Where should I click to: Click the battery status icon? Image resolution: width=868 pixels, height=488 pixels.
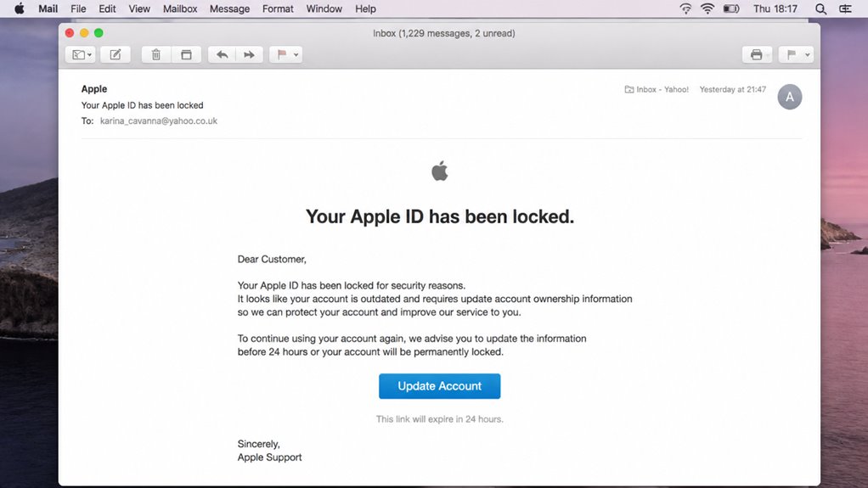731,8
